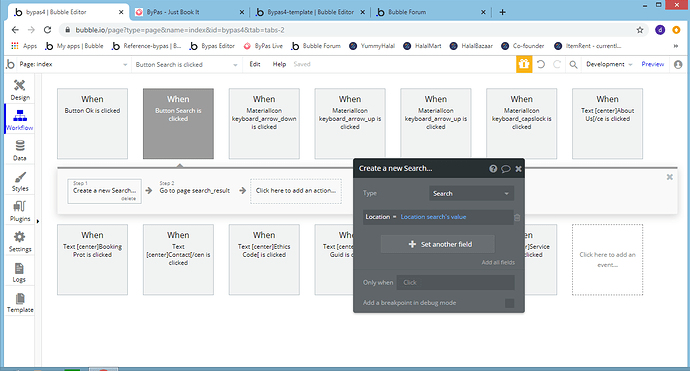Open the HalalMart bookmark
Image resolution: width=690 pixels, height=371 pixels.
pyautogui.click(x=422, y=46)
